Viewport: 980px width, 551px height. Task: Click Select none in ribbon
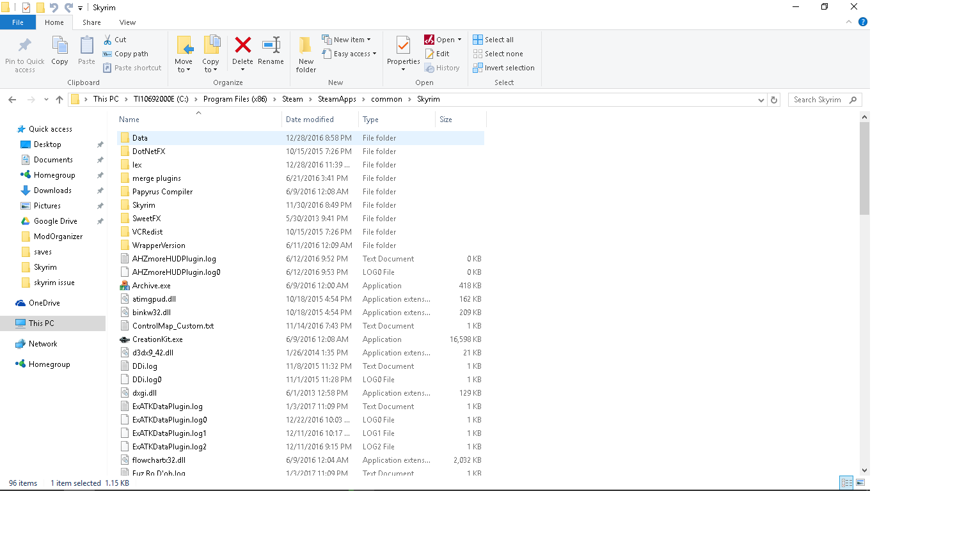point(498,54)
